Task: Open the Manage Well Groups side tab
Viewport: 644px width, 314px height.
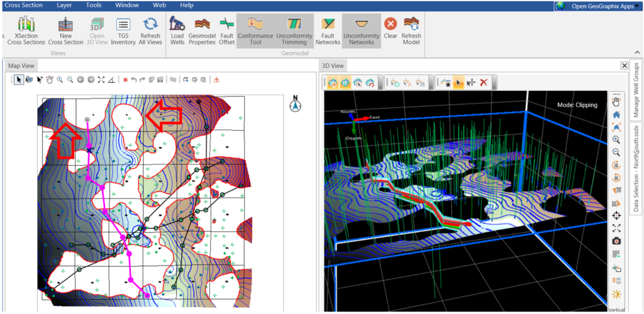Action: pos(636,90)
